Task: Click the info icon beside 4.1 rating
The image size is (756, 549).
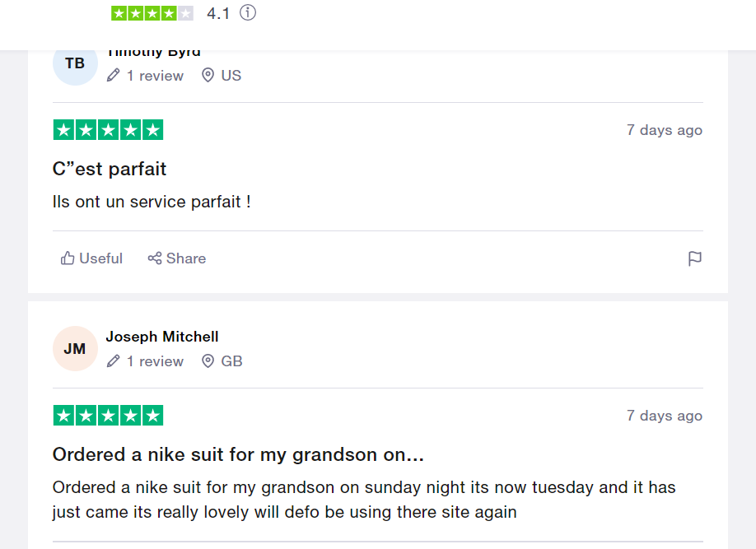Action: click(x=248, y=13)
